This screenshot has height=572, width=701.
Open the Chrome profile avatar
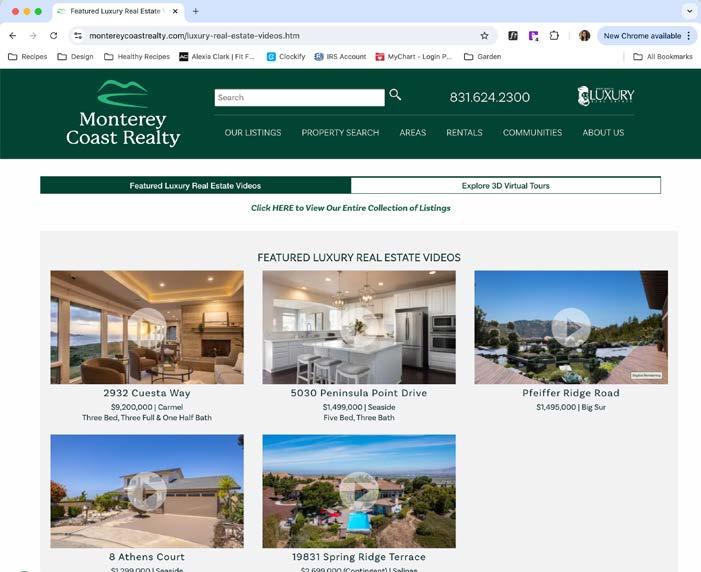click(x=584, y=35)
